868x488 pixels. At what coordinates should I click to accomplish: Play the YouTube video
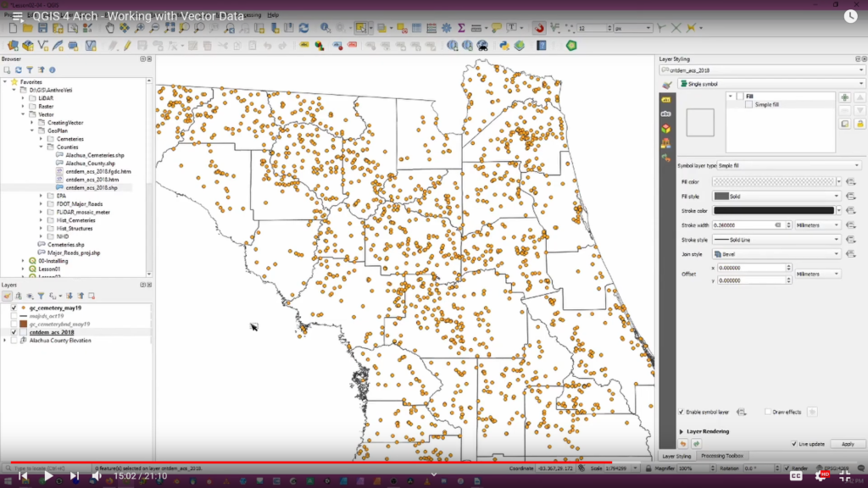click(48, 476)
